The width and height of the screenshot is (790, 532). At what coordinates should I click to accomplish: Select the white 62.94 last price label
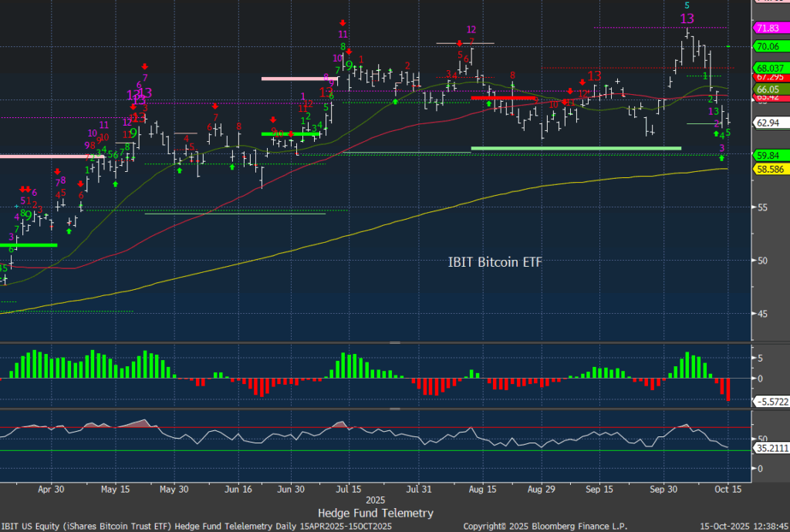coord(768,122)
